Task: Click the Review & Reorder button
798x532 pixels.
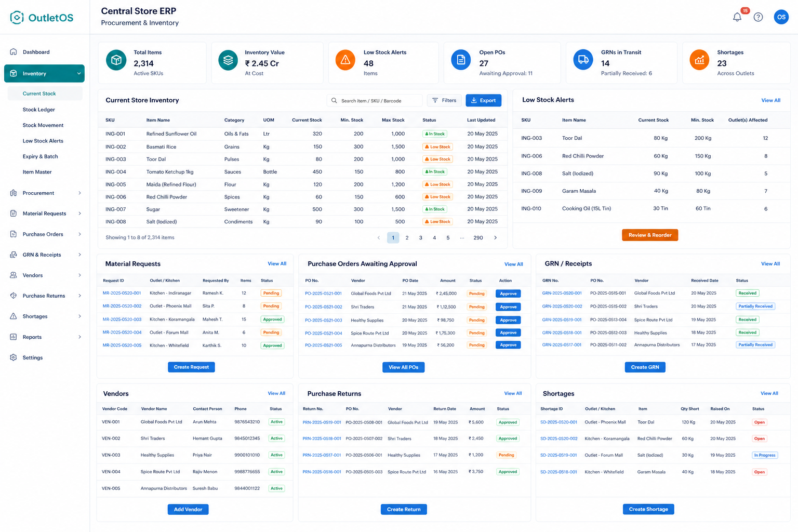Action: (650, 235)
